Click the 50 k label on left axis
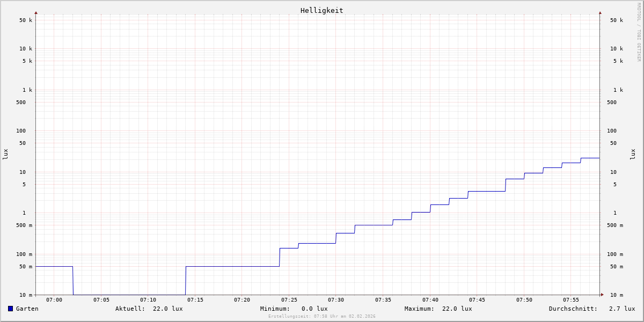This screenshot has width=644, height=322. pos(26,20)
